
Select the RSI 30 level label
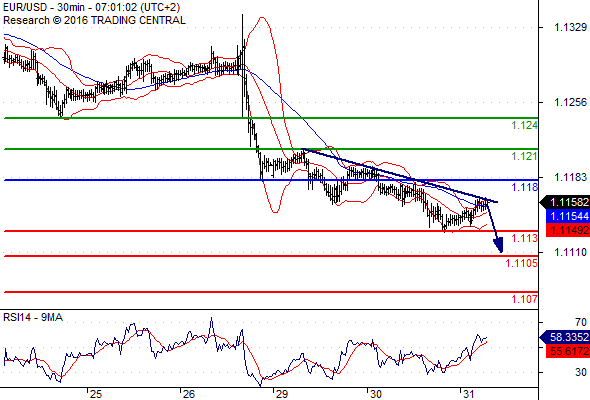[x=581, y=372]
